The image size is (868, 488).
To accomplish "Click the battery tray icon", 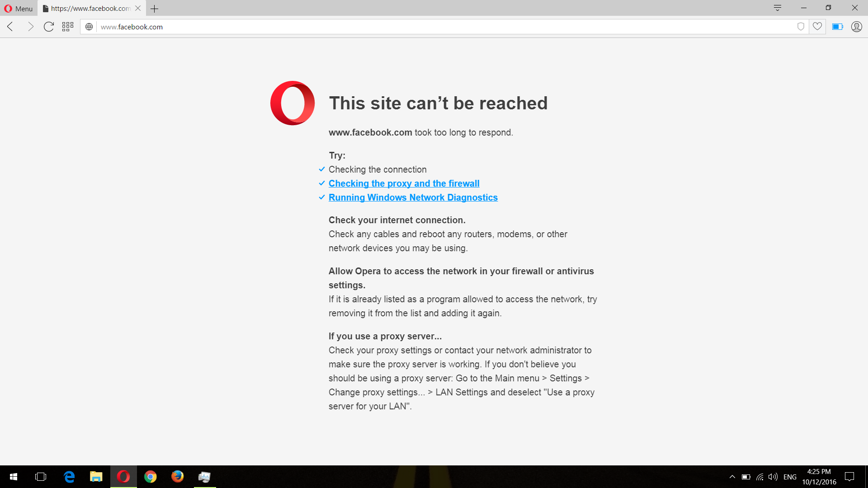I will point(746,477).
